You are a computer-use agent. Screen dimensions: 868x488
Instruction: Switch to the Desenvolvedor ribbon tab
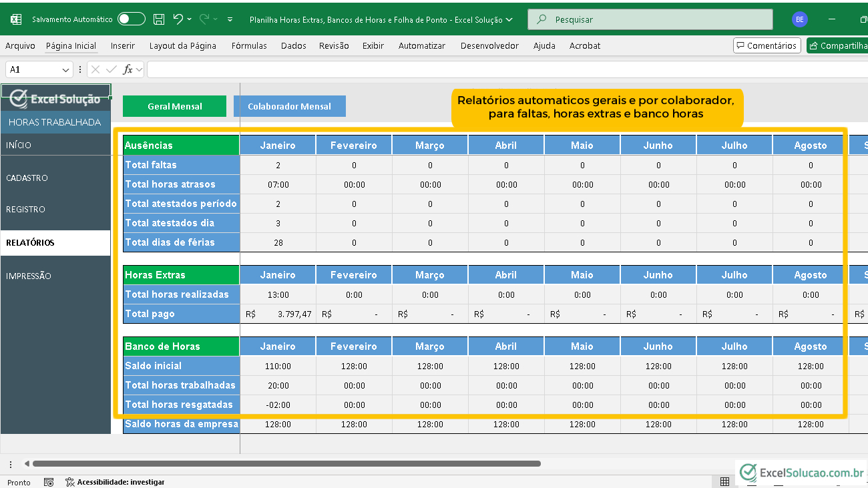(x=489, y=46)
